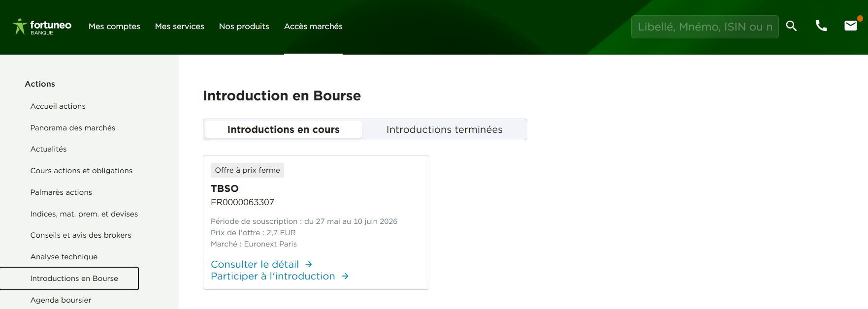Open Conseils et avis des brokers
Viewport: 868px width, 309px height.
pyautogui.click(x=81, y=235)
